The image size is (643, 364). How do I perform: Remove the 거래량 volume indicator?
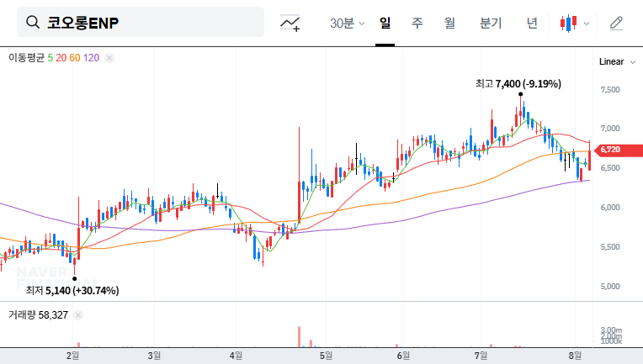click(x=78, y=315)
